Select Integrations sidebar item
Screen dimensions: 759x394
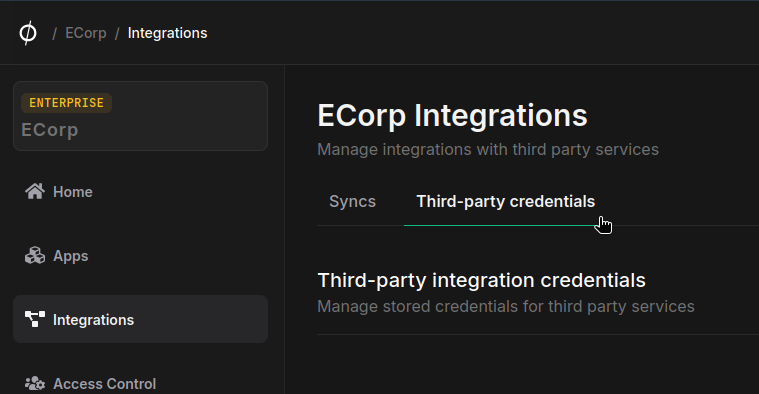(140, 319)
